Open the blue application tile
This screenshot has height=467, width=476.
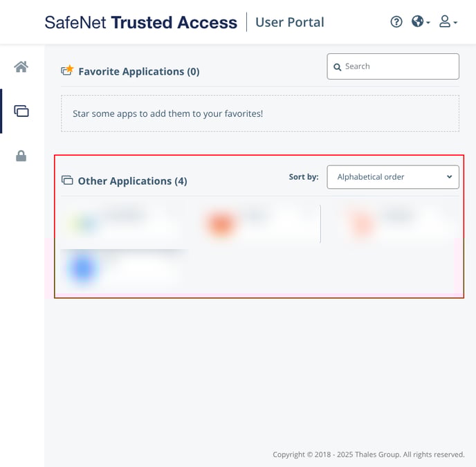click(x=83, y=270)
